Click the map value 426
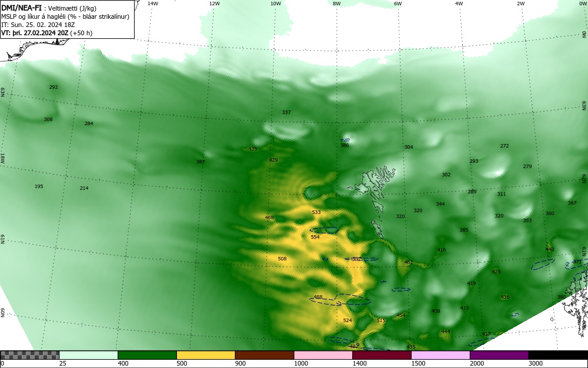 pyautogui.click(x=496, y=272)
